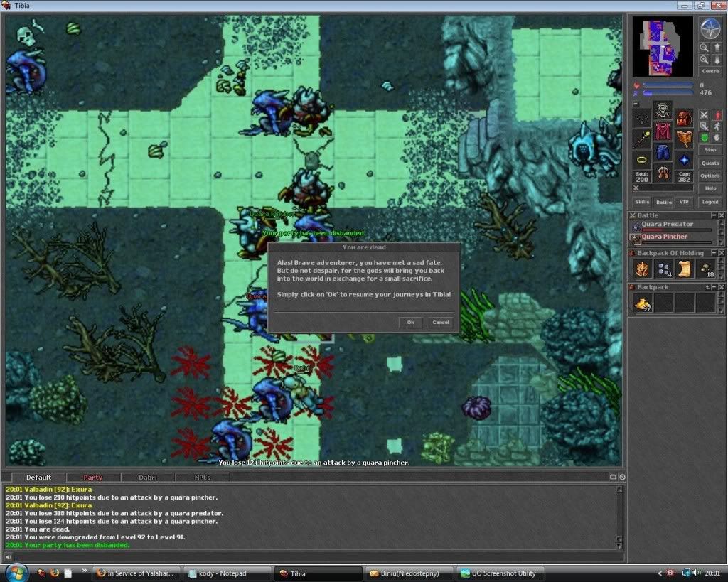Click the empty necklace slot

point(642,119)
